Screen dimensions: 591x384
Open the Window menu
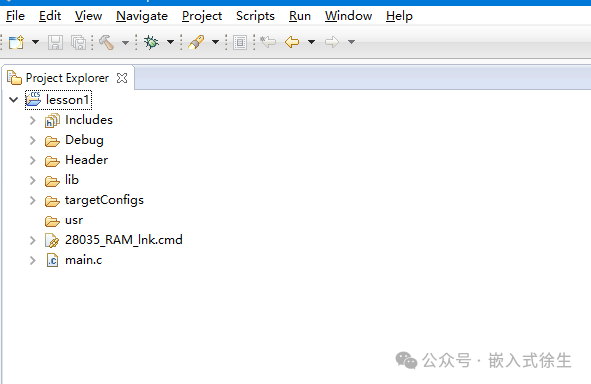[348, 16]
